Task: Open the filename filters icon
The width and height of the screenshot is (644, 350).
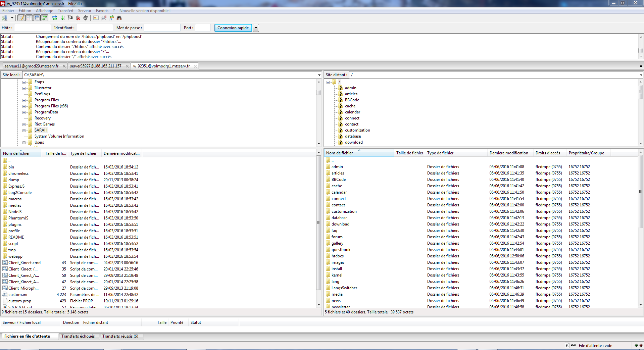Action: tap(104, 18)
